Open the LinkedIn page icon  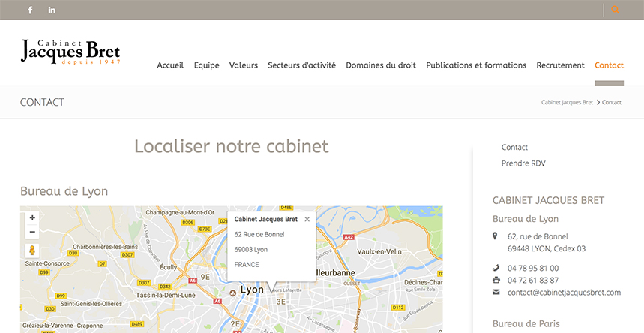(x=52, y=10)
